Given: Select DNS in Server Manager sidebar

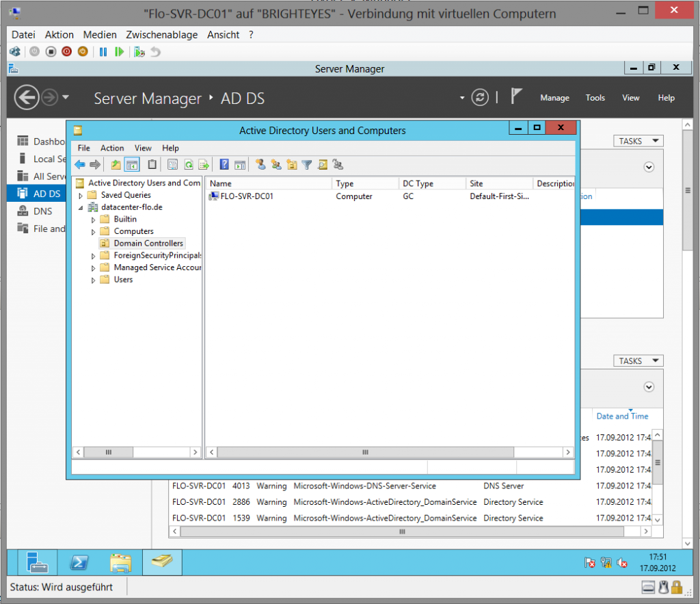Looking at the screenshot, I should [x=37, y=211].
